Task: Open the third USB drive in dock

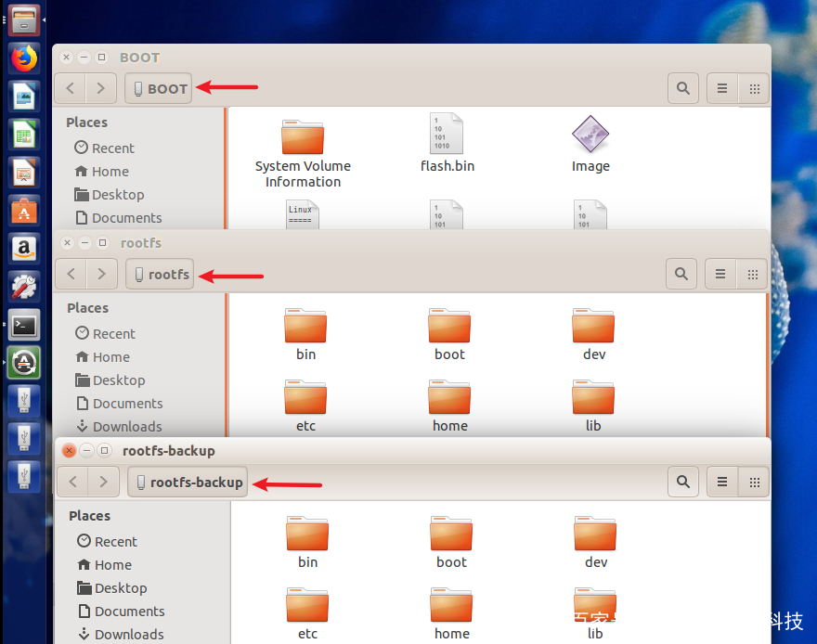Action: click(x=24, y=476)
